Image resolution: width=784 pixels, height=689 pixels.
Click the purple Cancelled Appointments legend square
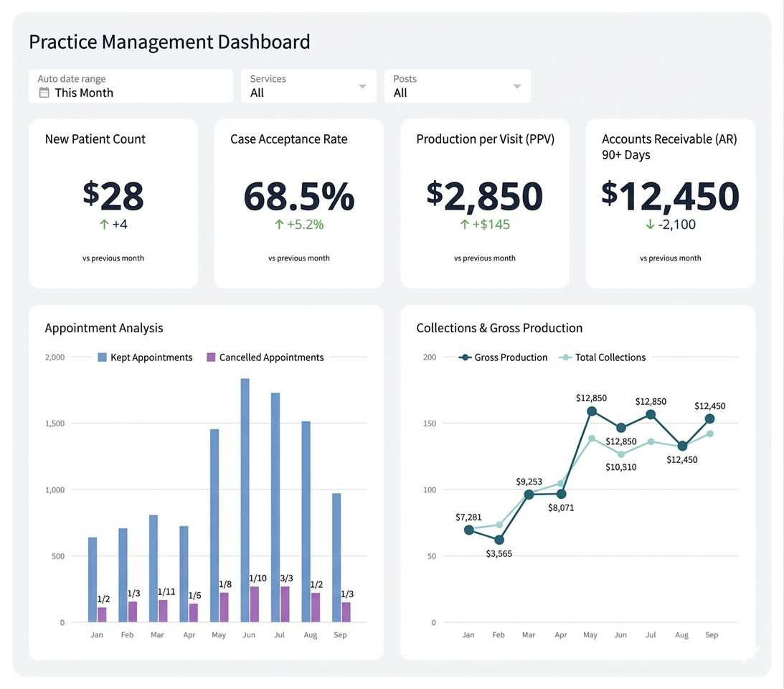[x=207, y=357]
